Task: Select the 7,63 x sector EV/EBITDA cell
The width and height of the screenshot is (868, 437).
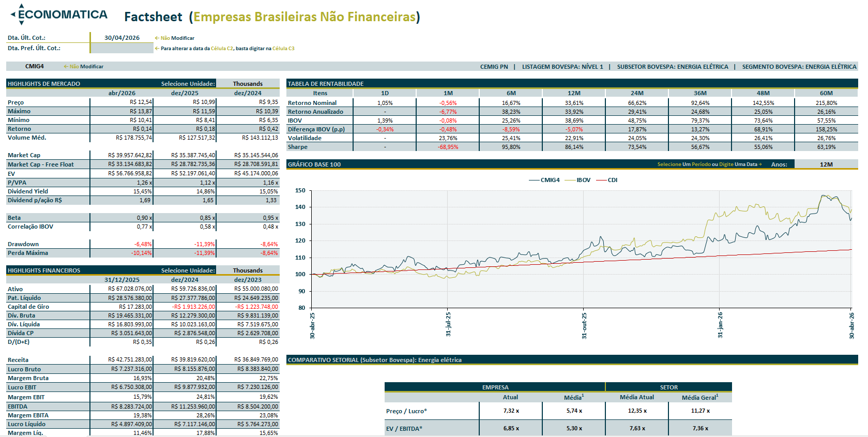Action: (x=637, y=428)
